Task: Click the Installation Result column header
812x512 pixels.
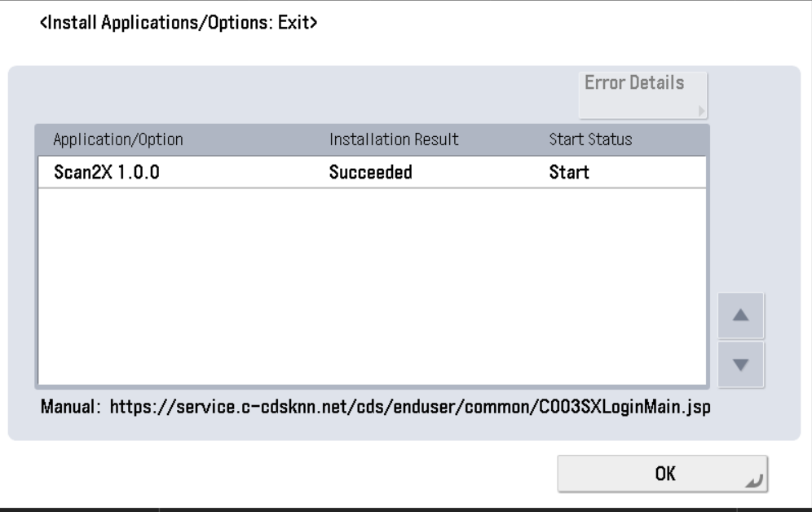Action: tap(394, 139)
